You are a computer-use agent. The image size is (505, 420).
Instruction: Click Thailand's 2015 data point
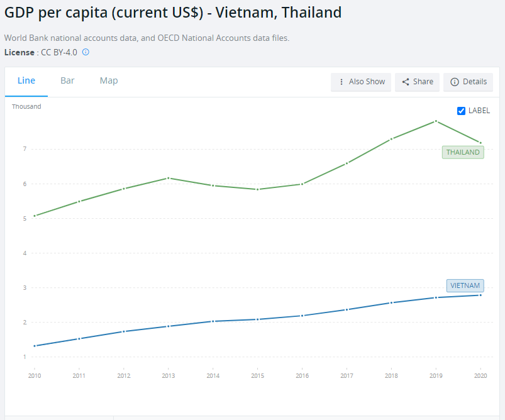point(257,189)
